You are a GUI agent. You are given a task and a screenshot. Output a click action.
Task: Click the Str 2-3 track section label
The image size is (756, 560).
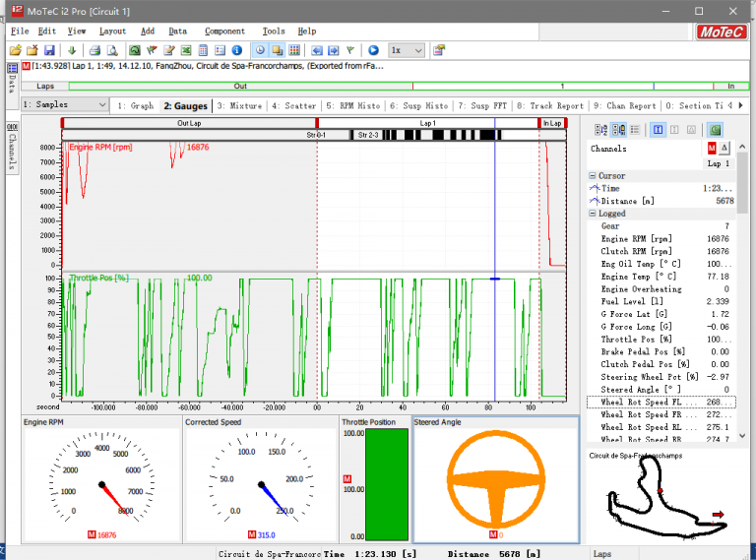coord(368,135)
